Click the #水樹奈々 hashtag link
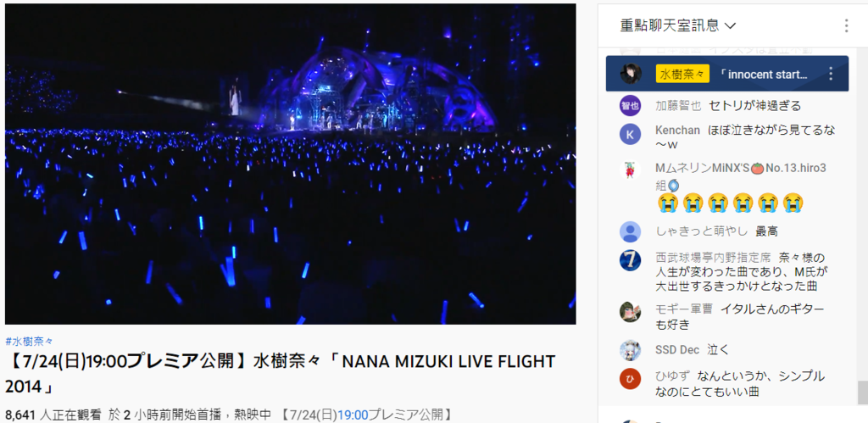Screen dimensions: 868x423 point(30,342)
